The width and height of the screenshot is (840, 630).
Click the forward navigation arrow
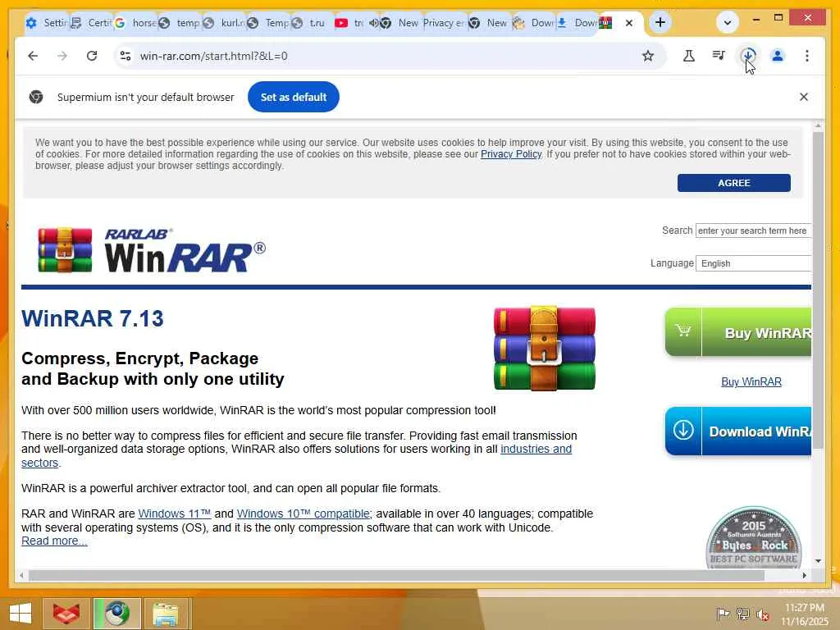coord(62,56)
